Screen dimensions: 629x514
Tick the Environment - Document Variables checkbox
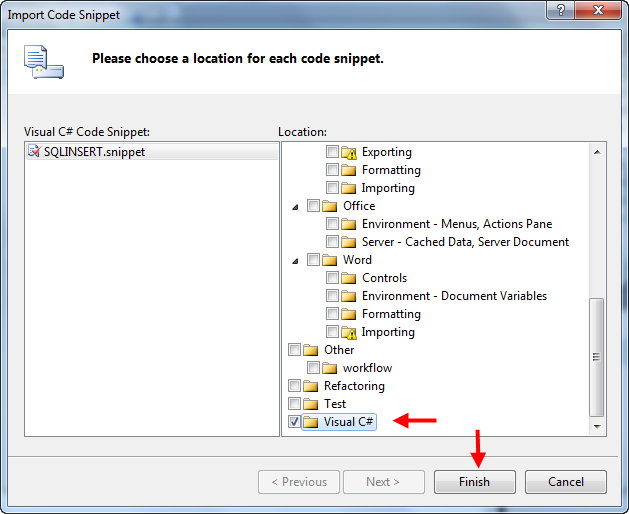pos(332,296)
